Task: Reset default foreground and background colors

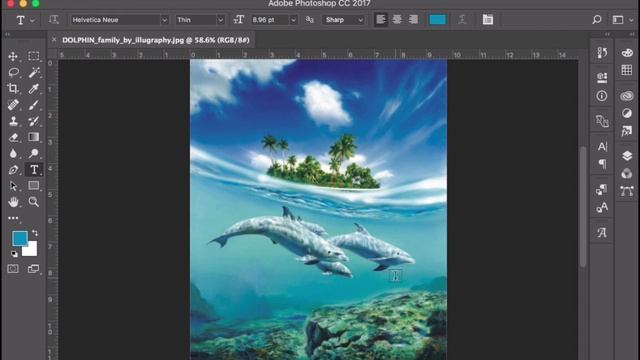Action: (14, 254)
